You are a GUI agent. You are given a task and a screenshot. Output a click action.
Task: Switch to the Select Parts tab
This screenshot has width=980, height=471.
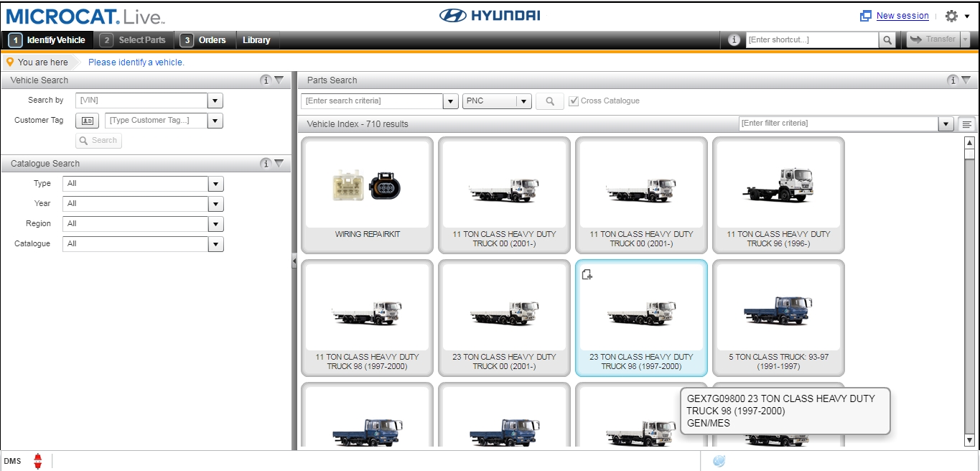[134, 40]
